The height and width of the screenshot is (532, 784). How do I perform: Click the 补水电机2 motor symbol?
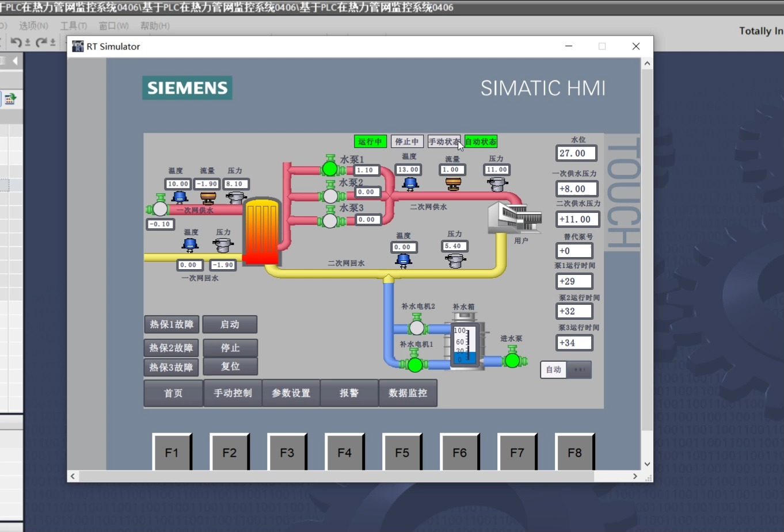[x=417, y=327]
